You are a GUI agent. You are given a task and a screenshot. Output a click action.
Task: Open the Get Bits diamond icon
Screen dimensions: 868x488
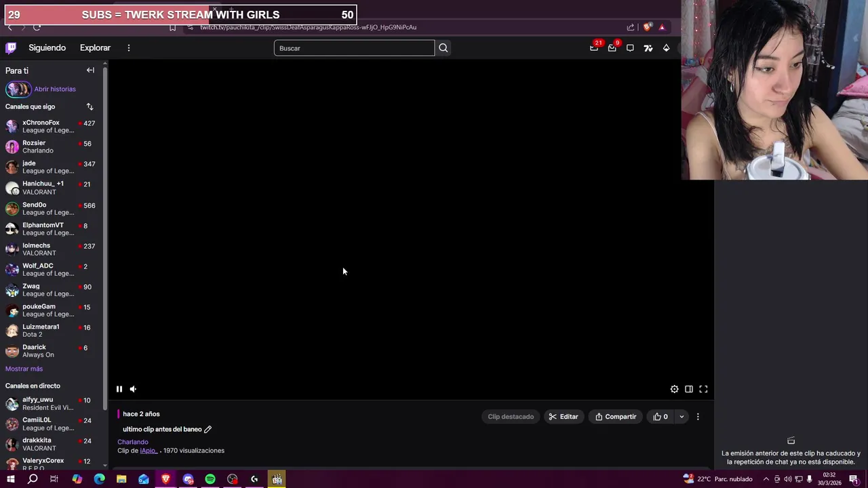coord(666,48)
